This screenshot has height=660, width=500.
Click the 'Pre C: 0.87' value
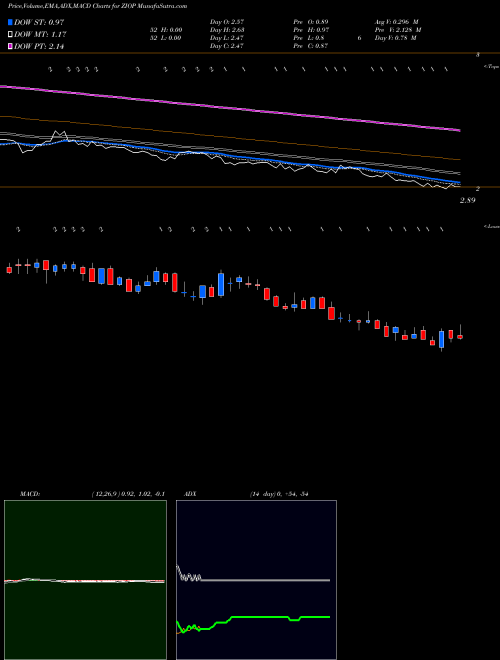click(x=311, y=46)
